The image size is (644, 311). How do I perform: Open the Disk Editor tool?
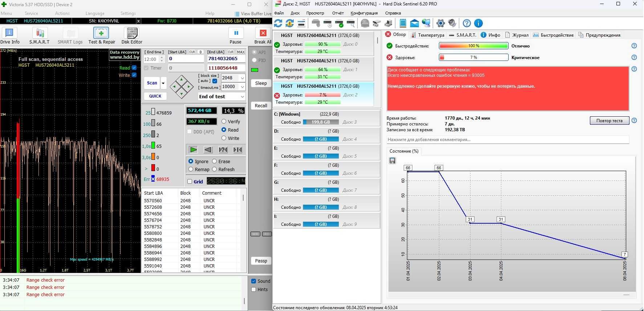click(132, 36)
